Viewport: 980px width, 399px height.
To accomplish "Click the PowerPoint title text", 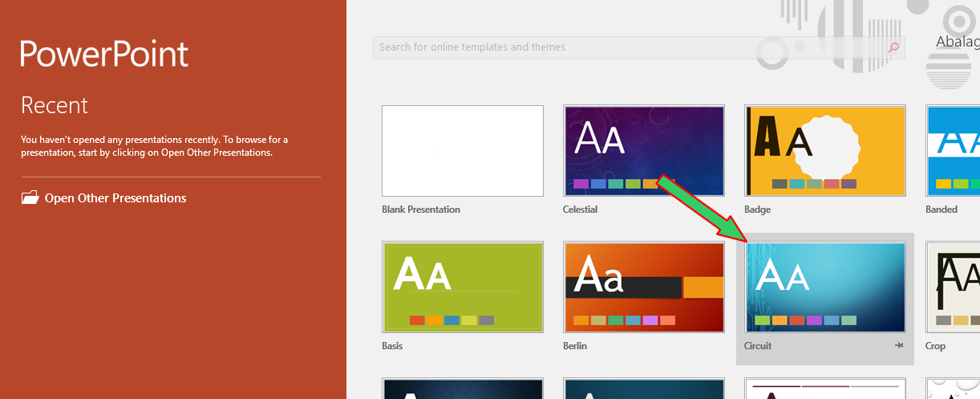I will click(104, 53).
